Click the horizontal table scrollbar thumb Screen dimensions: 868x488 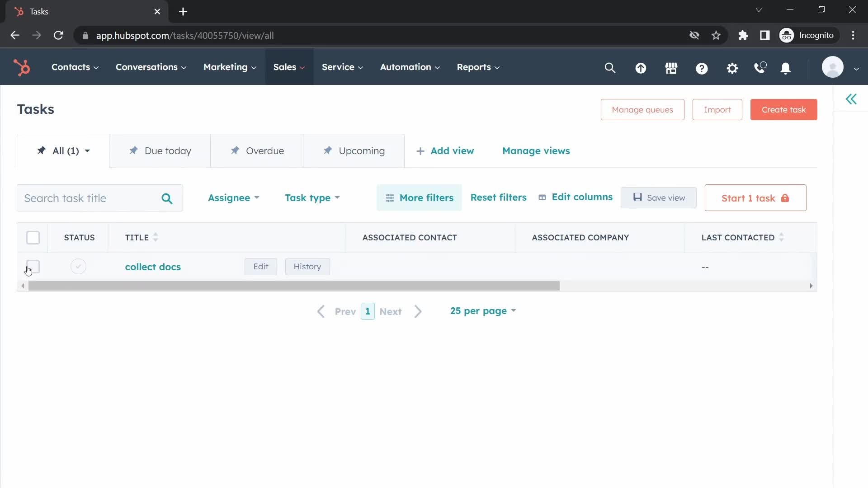294,286
